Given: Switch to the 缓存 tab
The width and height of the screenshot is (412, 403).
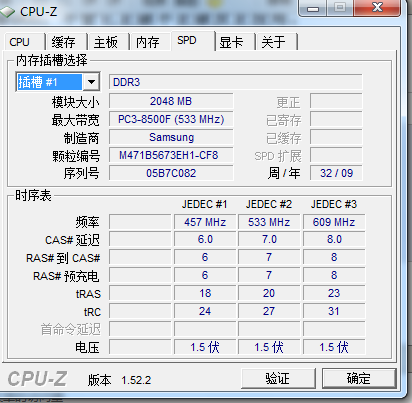Looking at the screenshot, I should (66, 42).
